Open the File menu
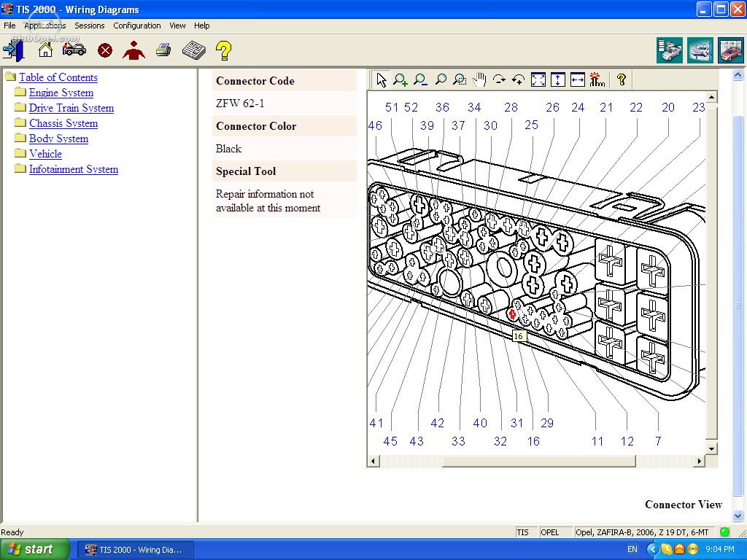747x560 pixels. [x=9, y=26]
